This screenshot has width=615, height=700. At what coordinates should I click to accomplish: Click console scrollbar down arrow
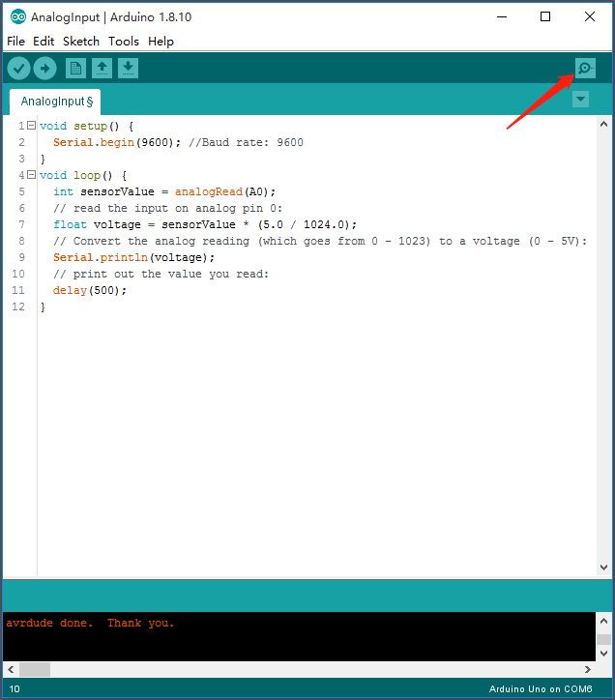point(603,654)
